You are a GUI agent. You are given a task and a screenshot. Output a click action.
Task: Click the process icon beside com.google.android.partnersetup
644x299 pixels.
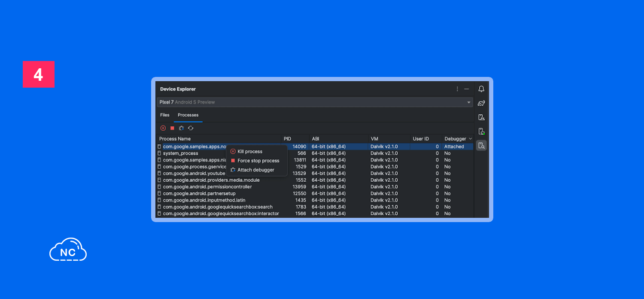[159, 193]
